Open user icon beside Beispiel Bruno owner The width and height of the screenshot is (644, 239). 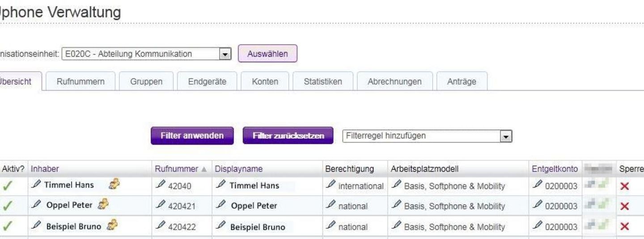click(112, 225)
